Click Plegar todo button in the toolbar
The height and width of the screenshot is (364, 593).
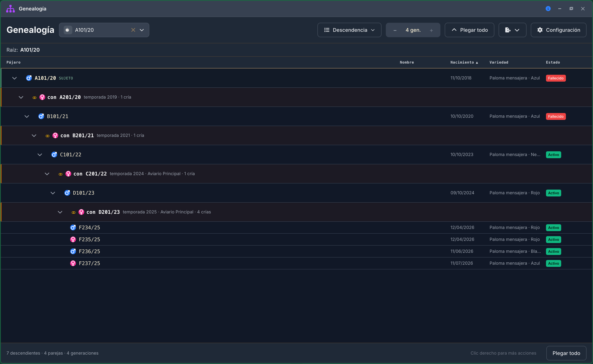pyautogui.click(x=469, y=30)
